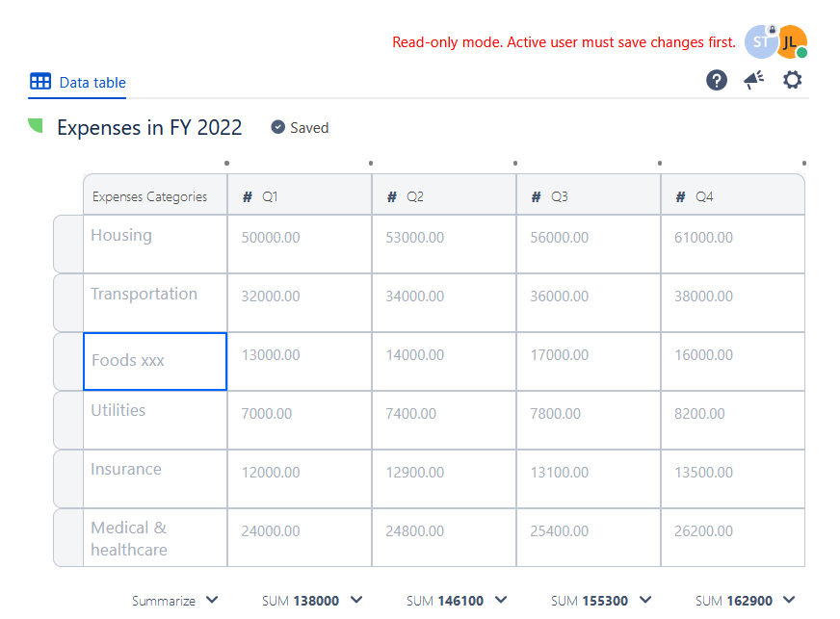Click the Expenses Categories column header
The width and height of the screenshot is (840, 619).
[150, 196]
